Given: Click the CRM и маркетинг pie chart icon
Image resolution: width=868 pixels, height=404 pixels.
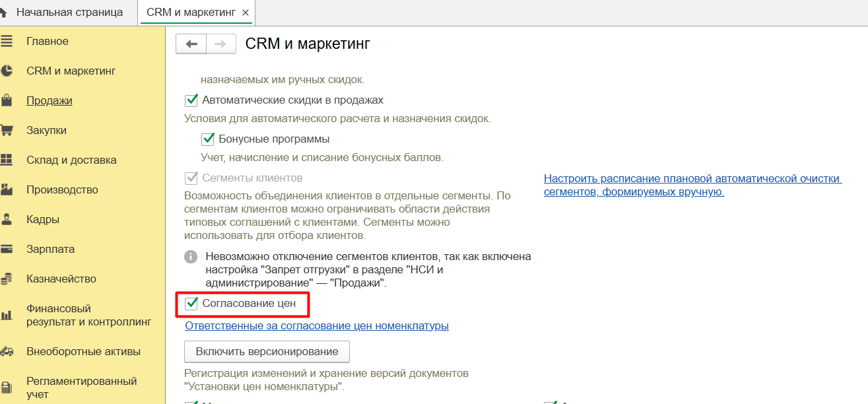Looking at the screenshot, I should coord(7,71).
